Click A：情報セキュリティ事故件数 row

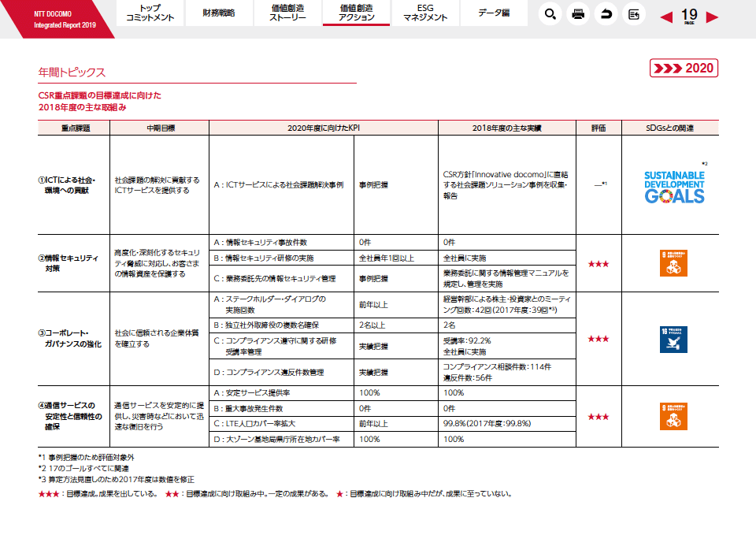(281, 242)
